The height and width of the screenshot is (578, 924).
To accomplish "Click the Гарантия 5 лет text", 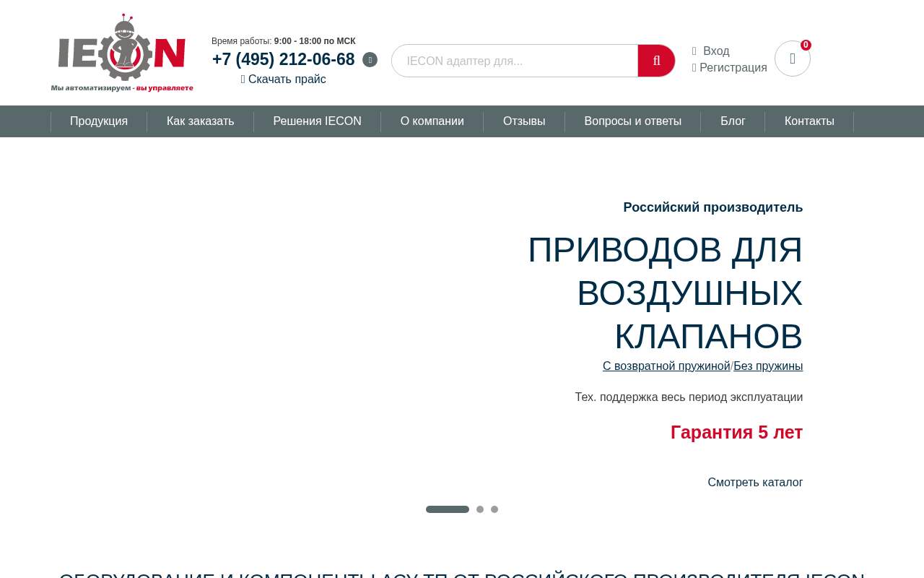I will [736, 432].
